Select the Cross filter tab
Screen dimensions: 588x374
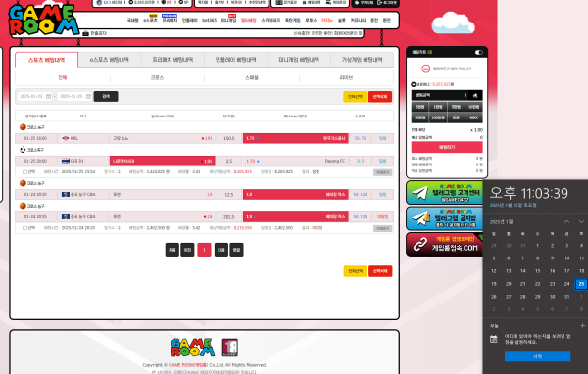point(157,78)
